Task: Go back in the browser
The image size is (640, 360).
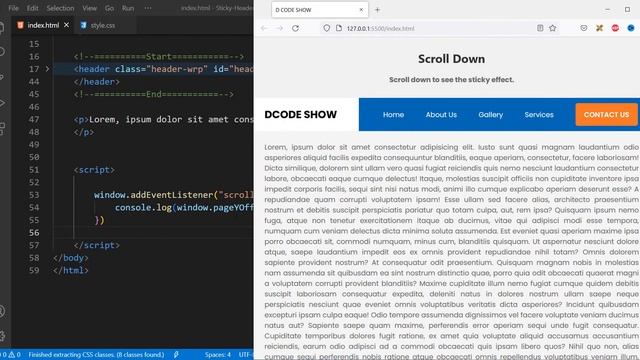Action: point(264,28)
